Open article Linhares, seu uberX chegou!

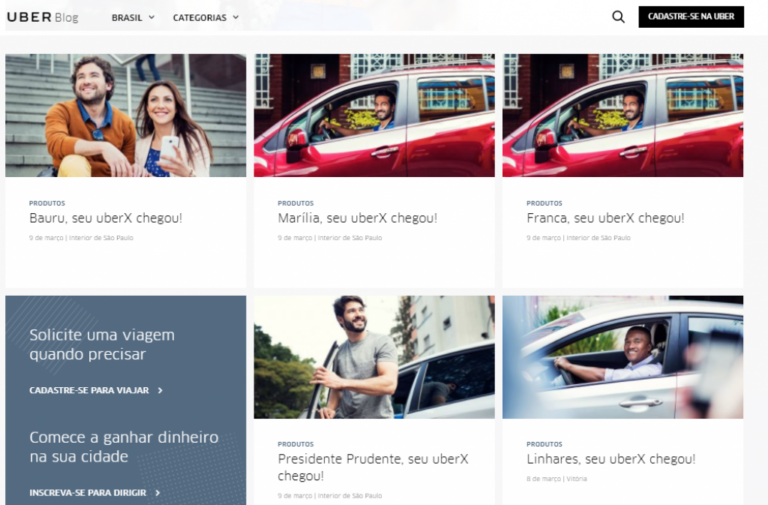click(611, 459)
